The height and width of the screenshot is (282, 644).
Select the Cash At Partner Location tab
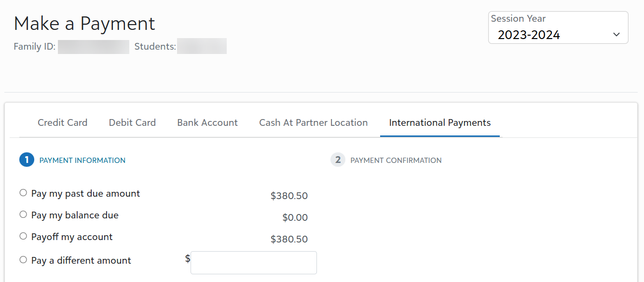313,122
